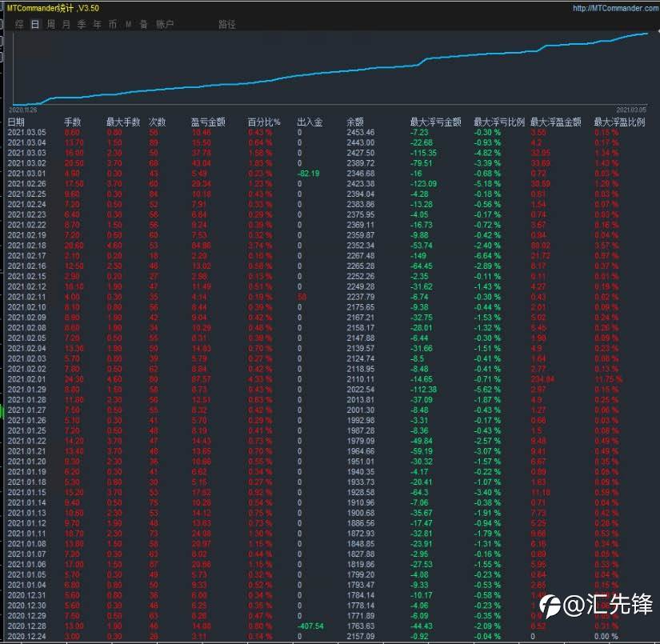Click loss ratio -5.62 %
The width and height of the screenshot is (660, 644).
487,390
